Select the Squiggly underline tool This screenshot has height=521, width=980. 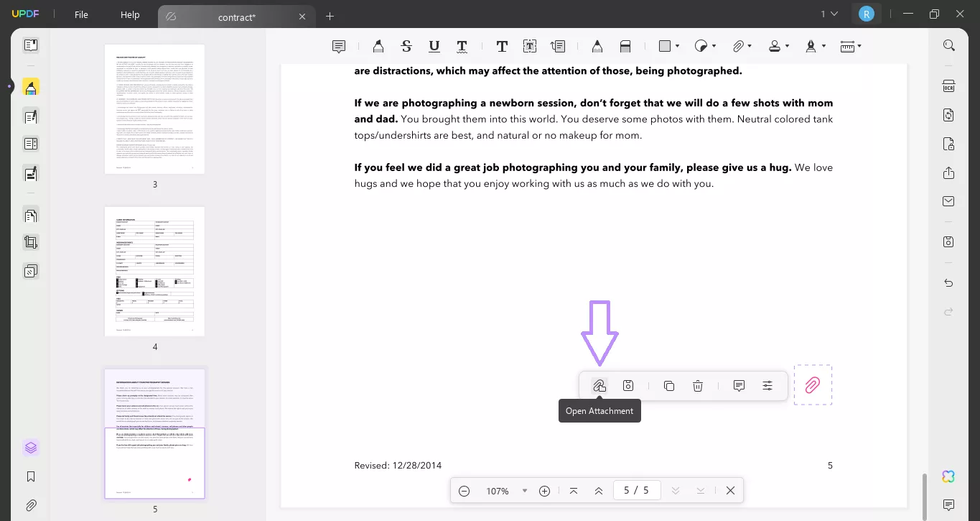click(462, 46)
